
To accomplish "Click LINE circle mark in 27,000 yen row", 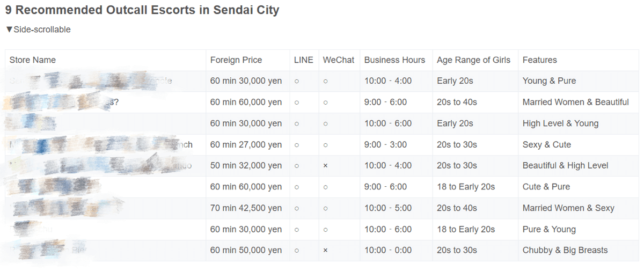I will (x=297, y=145).
